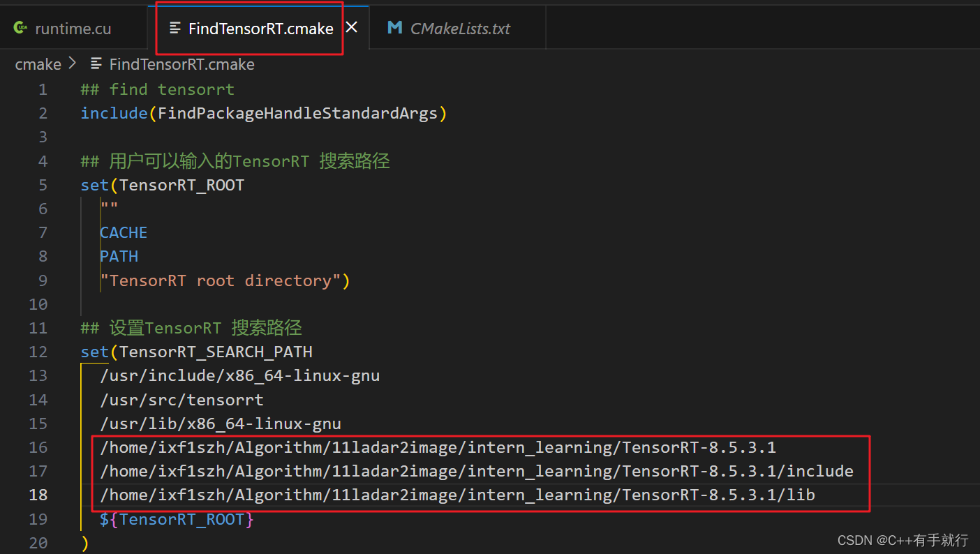The image size is (980, 554).
Task: Switch to the CMakeLists.txt tab
Action: pos(461,28)
